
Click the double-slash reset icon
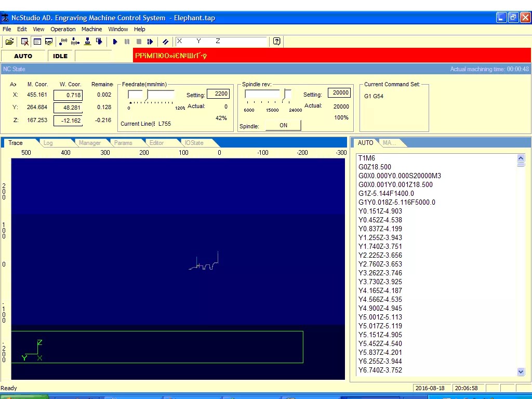click(166, 42)
